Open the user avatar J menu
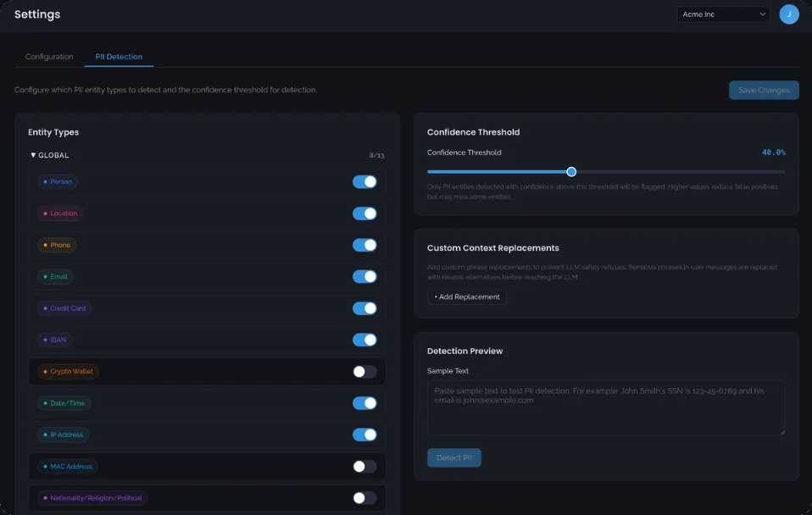Screen dimensions: 812x515 [x=789, y=14]
